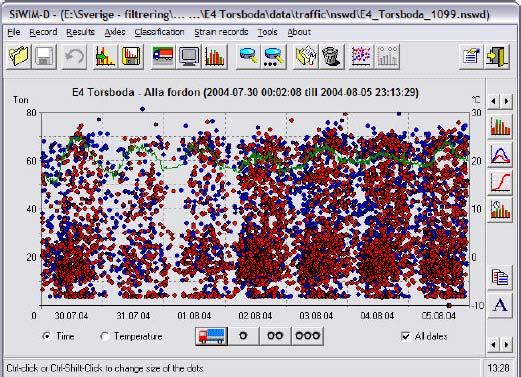Open the Classification menu
The width and height of the screenshot is (521, 377).
[159, 32]
